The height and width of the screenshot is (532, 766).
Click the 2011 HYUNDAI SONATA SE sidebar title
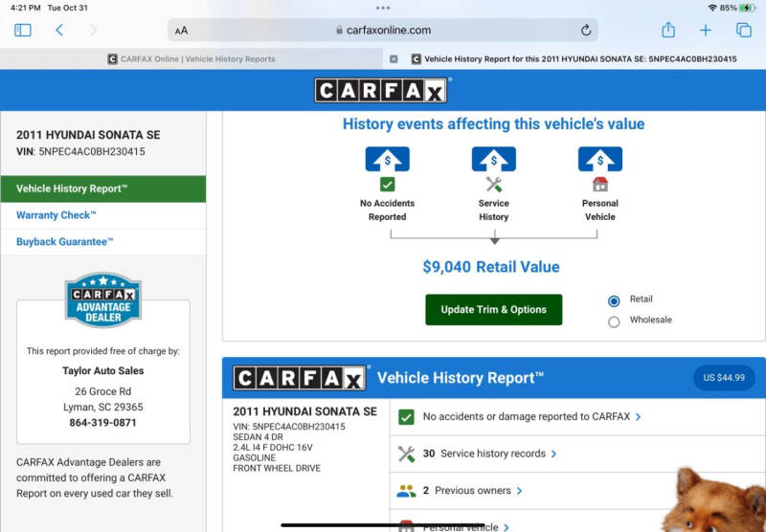[88, 135]
